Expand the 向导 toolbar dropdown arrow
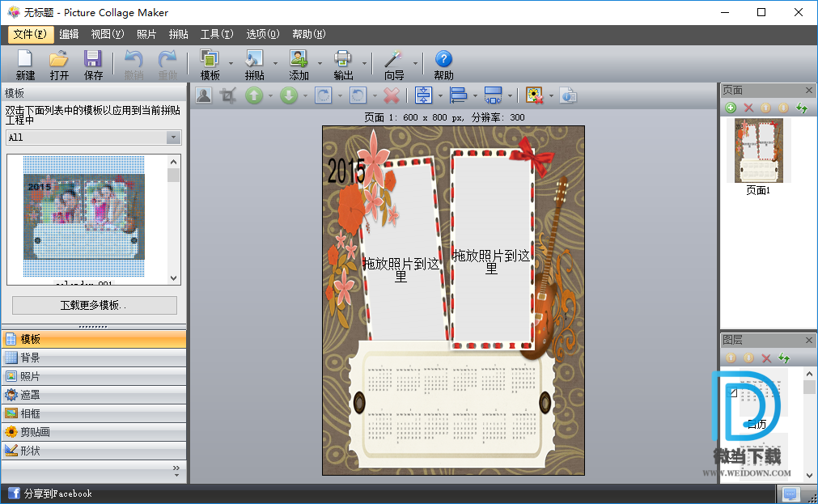The width and height of the screenshot is (818, 504). point(415,64)
